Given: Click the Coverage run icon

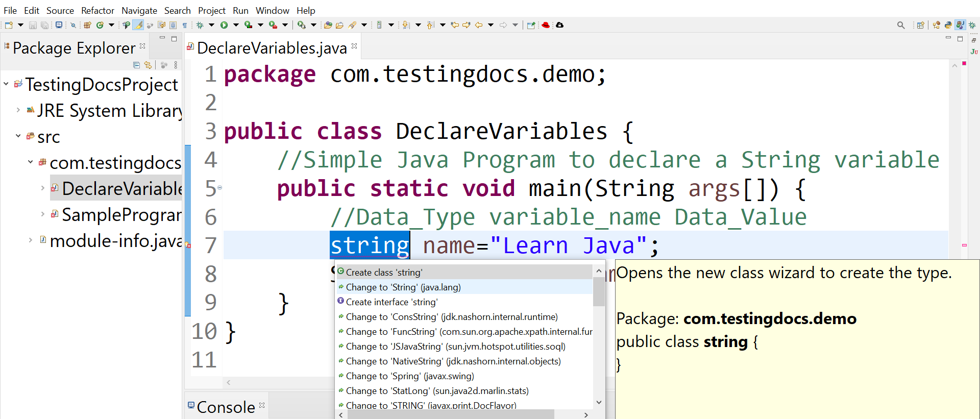Looking at the screenshot, I should click(248, 25).
